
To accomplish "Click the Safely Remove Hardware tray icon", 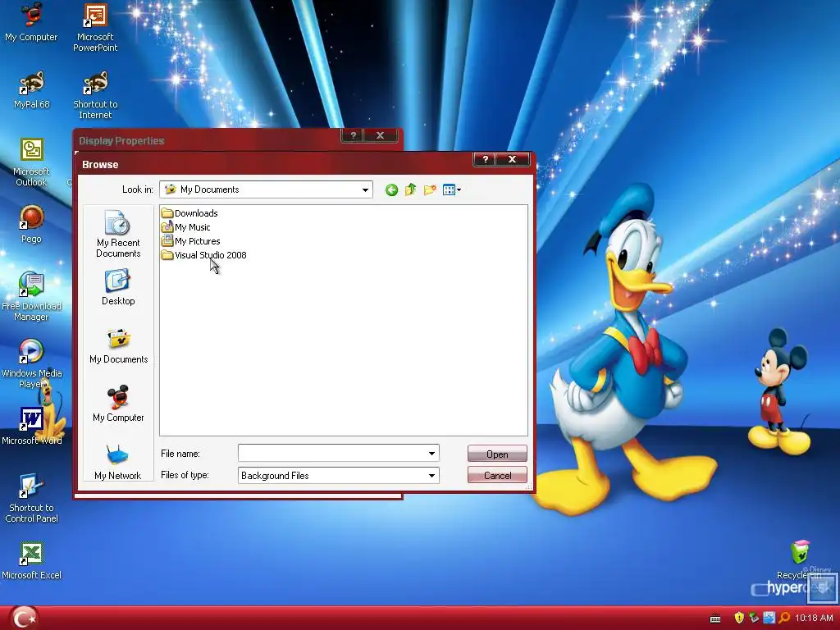I will click(754, 619).
